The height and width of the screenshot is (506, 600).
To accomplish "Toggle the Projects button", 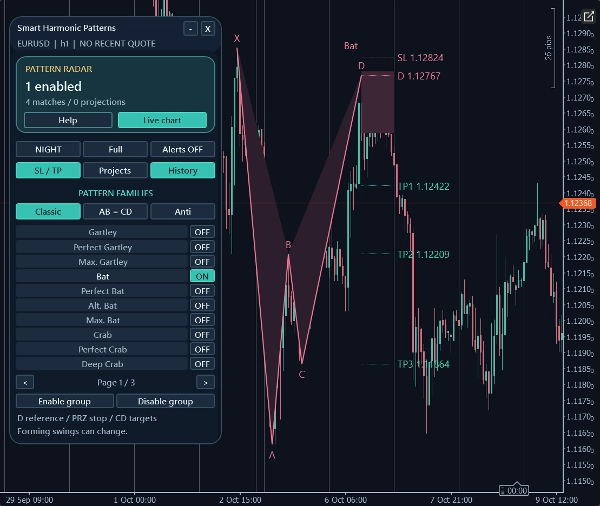I will (115, 170).
